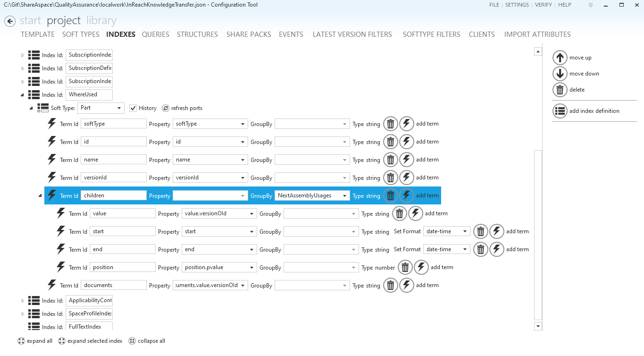Click the move up arrow icon
The height and width of the screenshot is (356, 644).
tap(560, 58)
